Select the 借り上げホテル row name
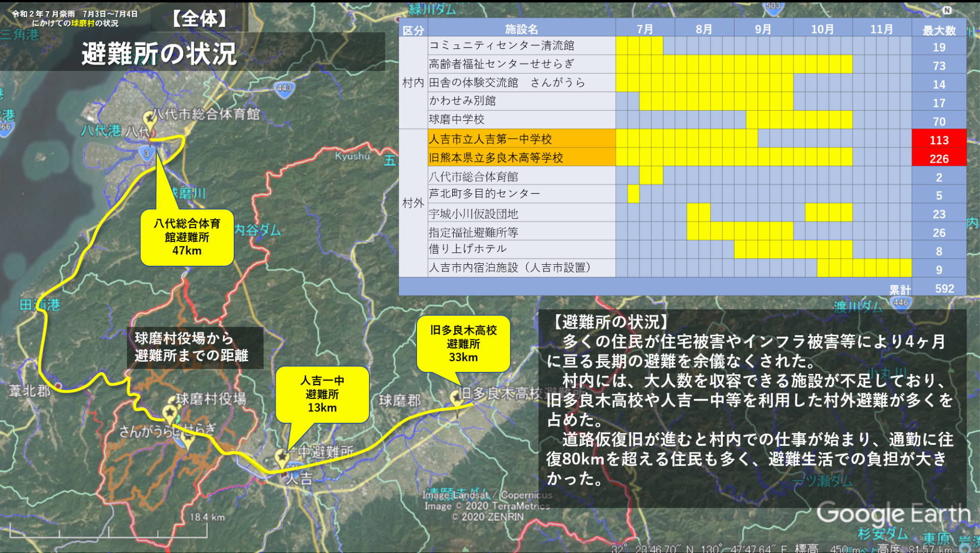 click(x=468, y=249)
